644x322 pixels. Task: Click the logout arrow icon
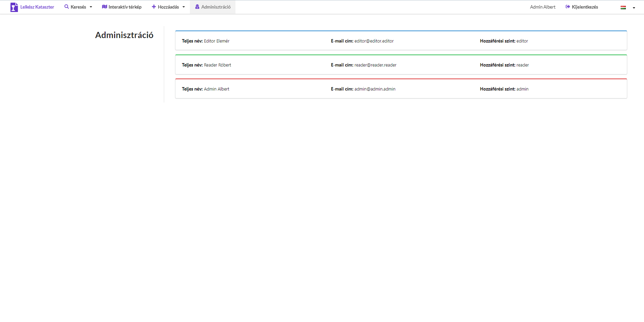point(568,7)
